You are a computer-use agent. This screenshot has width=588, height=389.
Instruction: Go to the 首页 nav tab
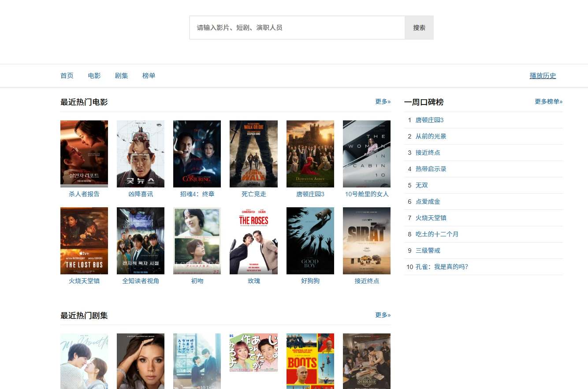[67, 76]
